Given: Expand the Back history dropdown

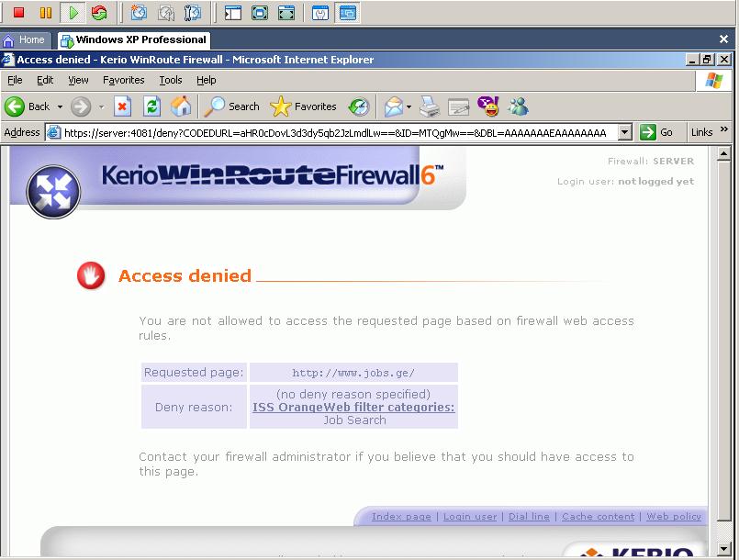Looking at the screenshot, I should click(x=60, y=107).
